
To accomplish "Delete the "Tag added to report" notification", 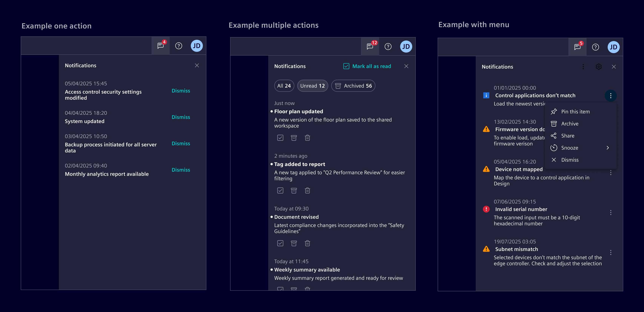I will (x=307, y=190).
